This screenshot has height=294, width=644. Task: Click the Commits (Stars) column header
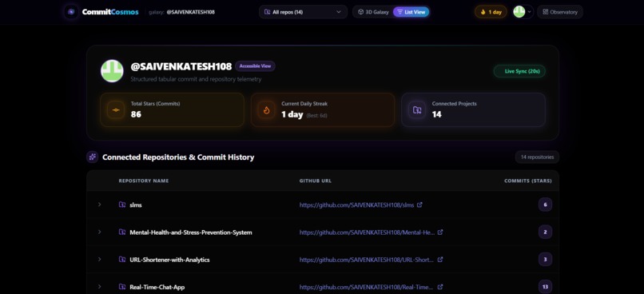point(528,181)
